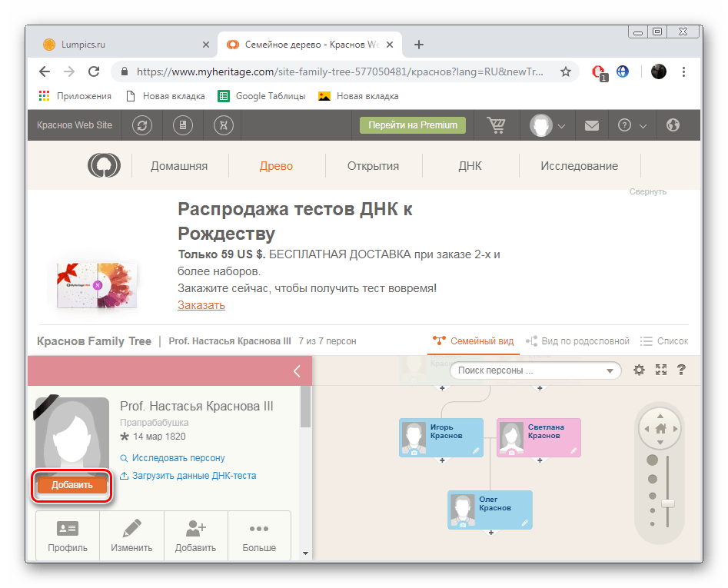
Task: Open the tree help question-mark icon
Action: 681,370
